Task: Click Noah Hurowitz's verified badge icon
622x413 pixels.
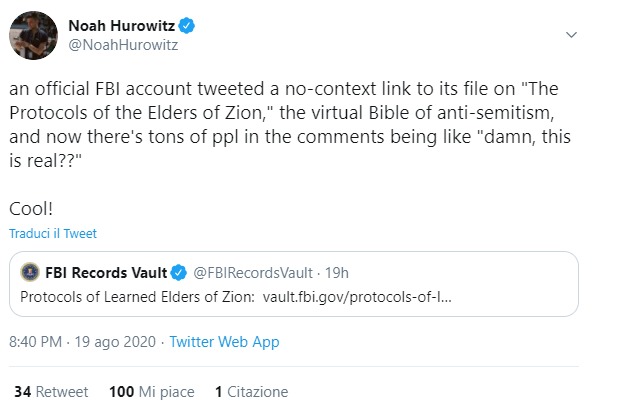Action: pyautogui.click(x=186, y=26)
